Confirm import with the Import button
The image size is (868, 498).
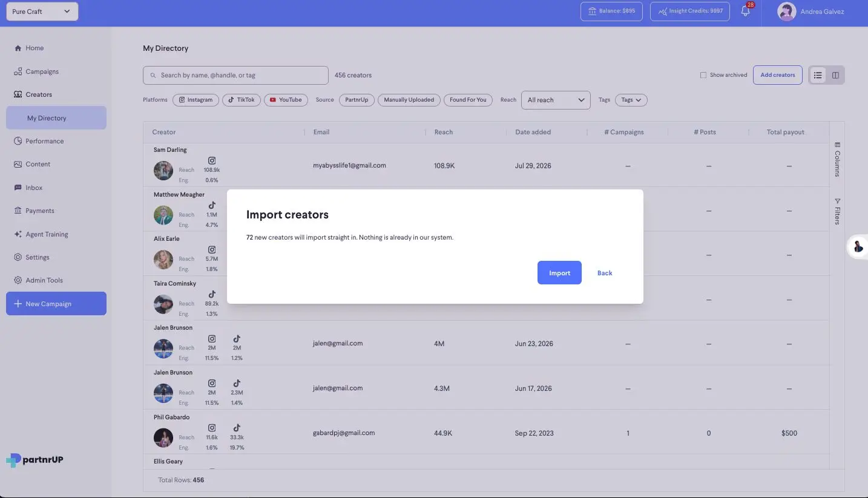[x=559, y=273]
